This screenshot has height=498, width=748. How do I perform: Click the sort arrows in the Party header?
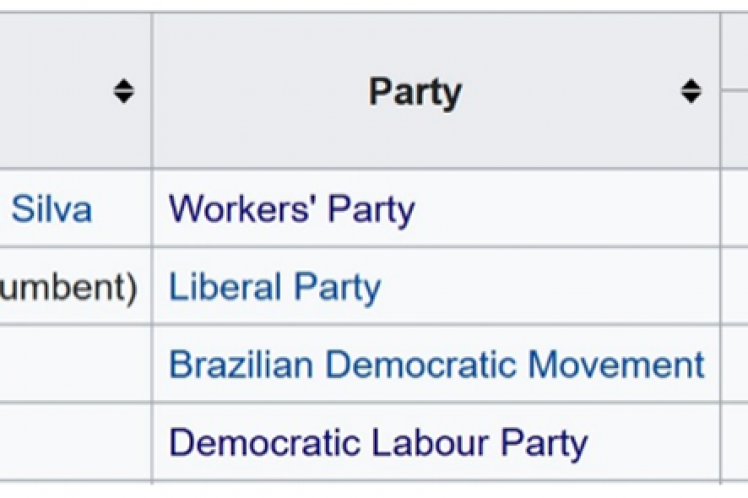[x=691, y=92]
